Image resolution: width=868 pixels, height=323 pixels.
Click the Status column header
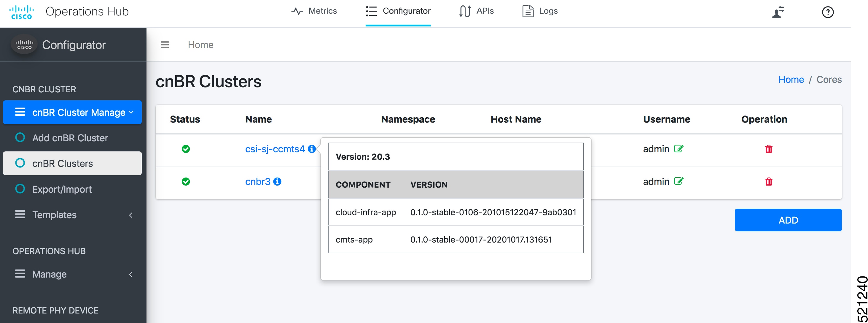[x=185, y=119]
